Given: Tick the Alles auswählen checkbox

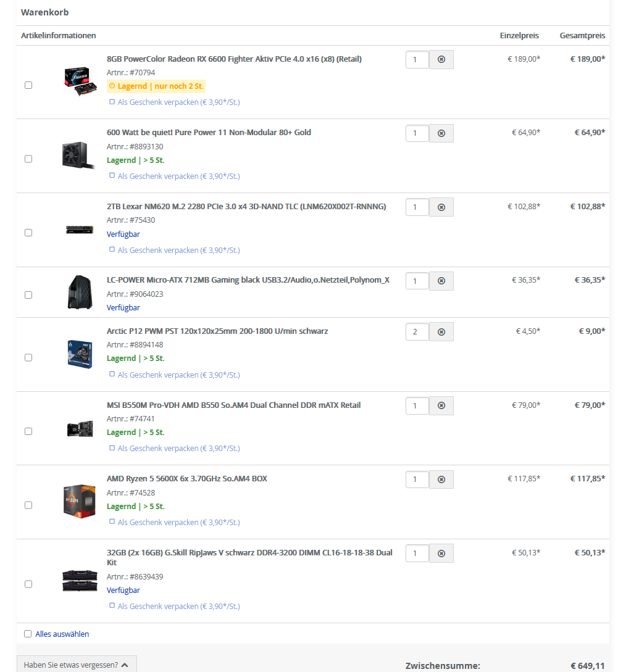Looking at the screenshot, I should 28,634.
